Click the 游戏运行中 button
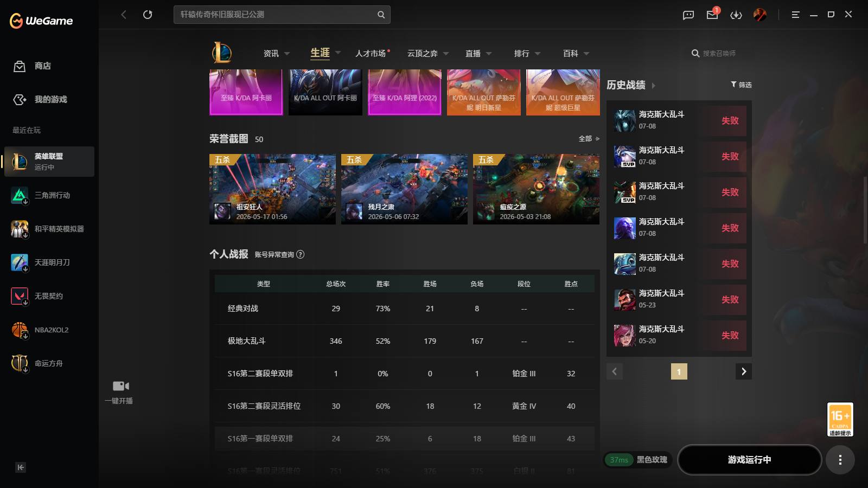The image size is (868, 488). 750,460
